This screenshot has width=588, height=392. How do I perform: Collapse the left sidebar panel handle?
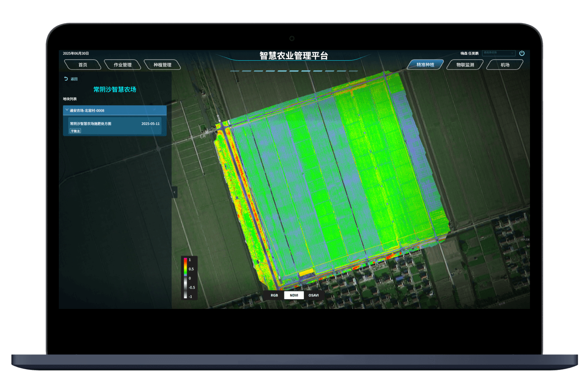click(x=174, y=192)
